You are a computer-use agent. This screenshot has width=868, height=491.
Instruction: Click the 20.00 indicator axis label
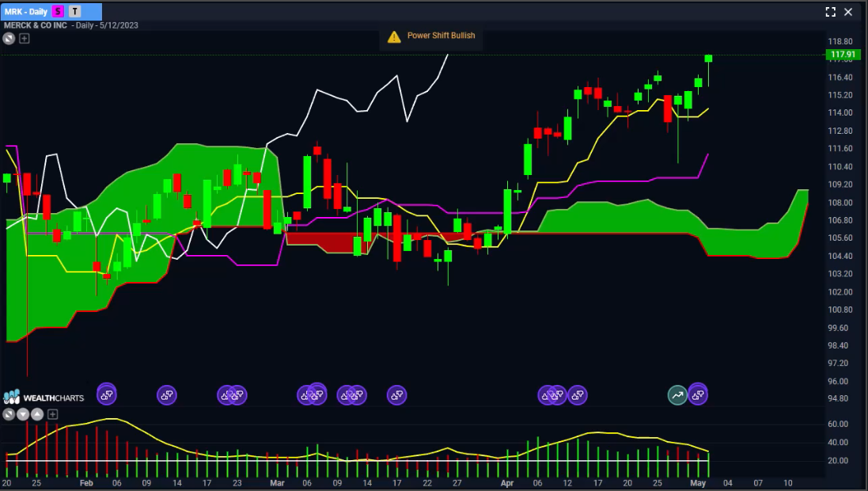838,461
